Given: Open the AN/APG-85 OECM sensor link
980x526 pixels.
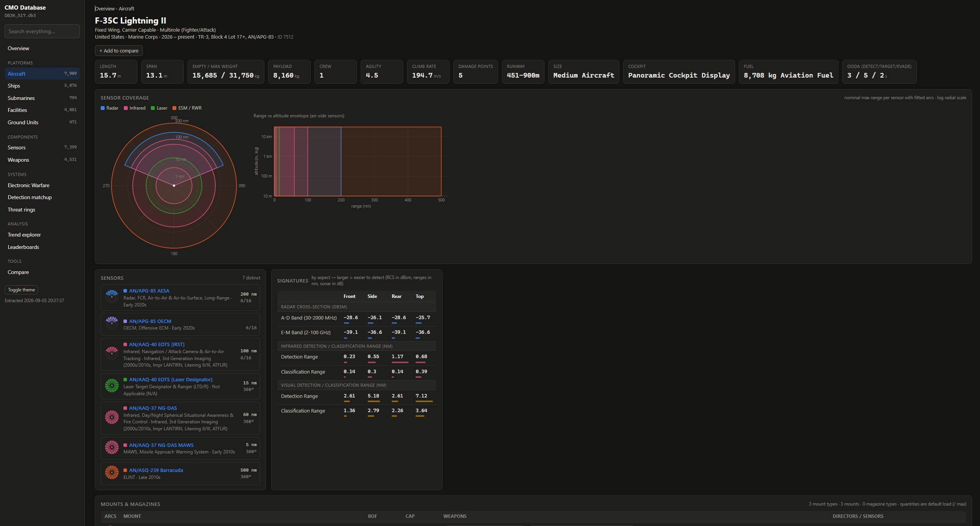Looking at the screenshot, I should point(150,321).
